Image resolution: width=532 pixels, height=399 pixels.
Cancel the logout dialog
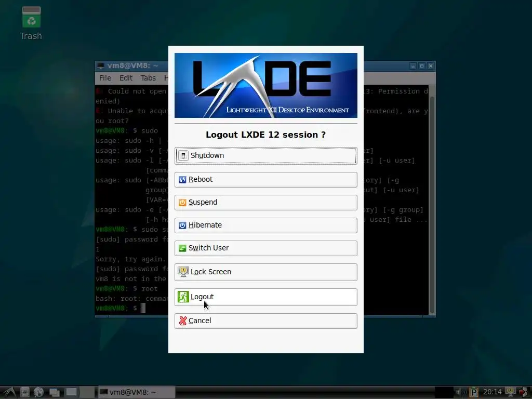point(265,321)
